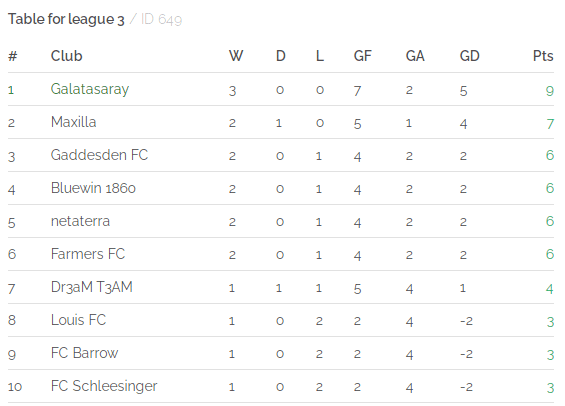
Task: Click Galatasaray's 9 points value
Action: tap(550, 91)
